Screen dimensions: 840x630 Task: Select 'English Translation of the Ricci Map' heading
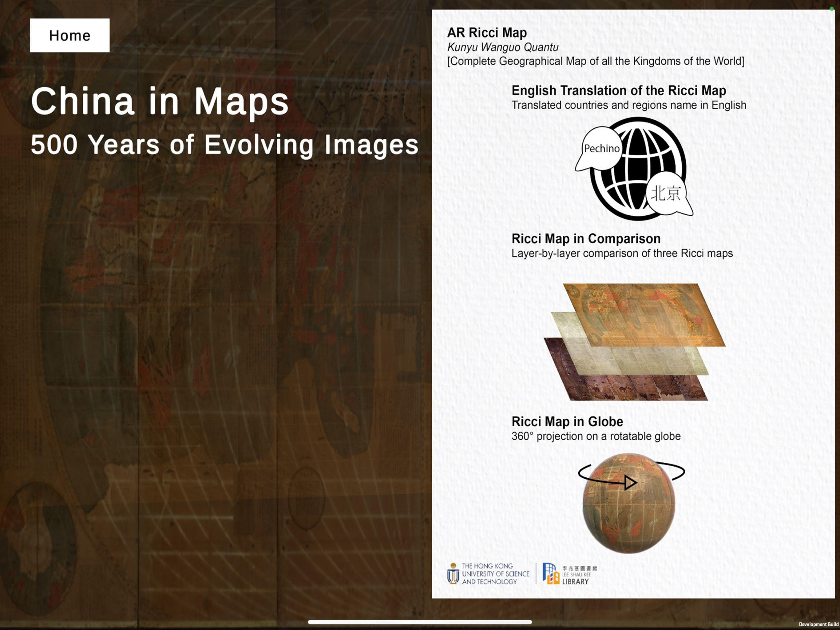(x=619, y=90)
